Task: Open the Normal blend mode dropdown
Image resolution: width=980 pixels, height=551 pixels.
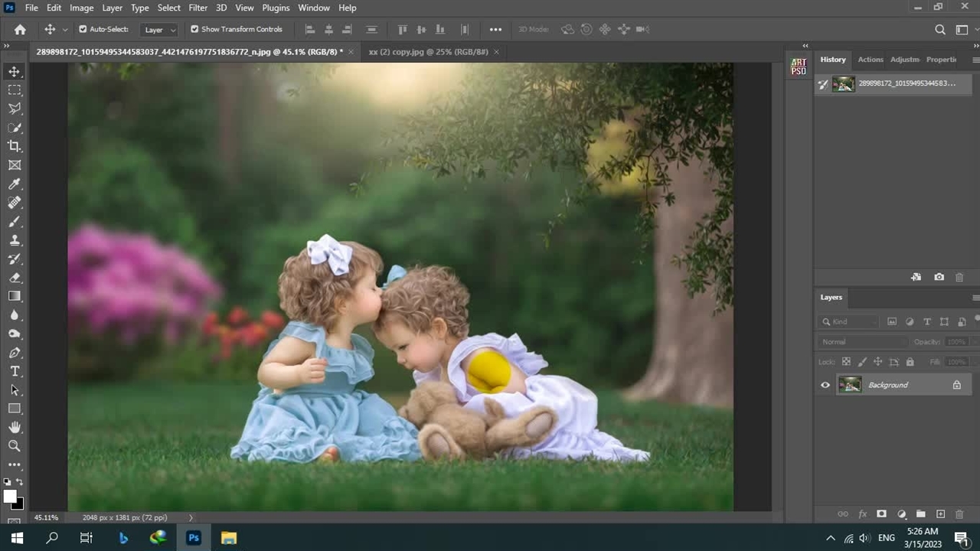Action: [x=861, y=342]
